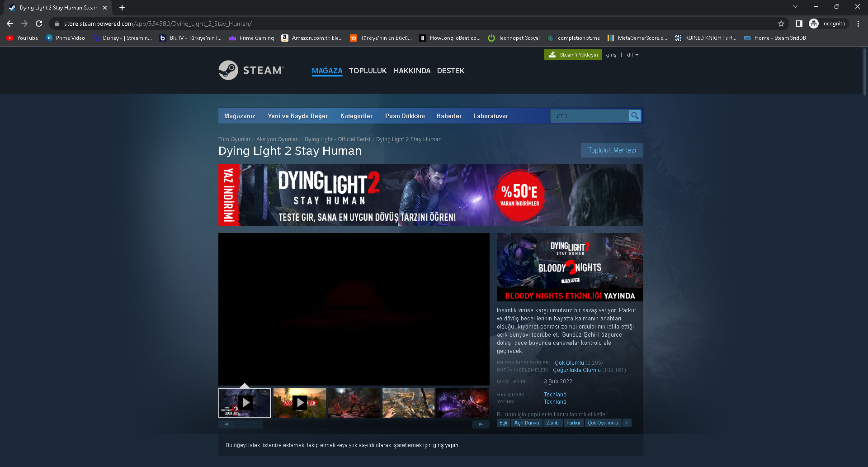This screenshot has width=868, height=467.
Task: Select the fifth screenshot thumbnail
Action: 462,403
